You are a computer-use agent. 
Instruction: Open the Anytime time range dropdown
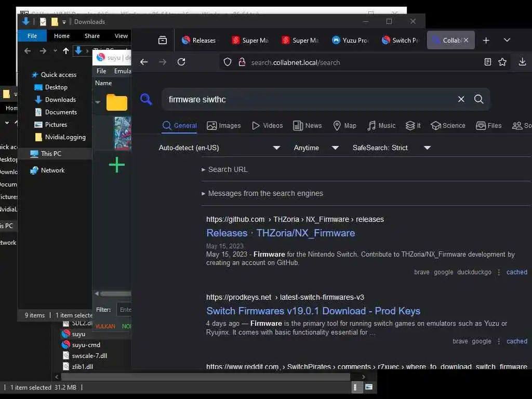click(x=316, y=148)
